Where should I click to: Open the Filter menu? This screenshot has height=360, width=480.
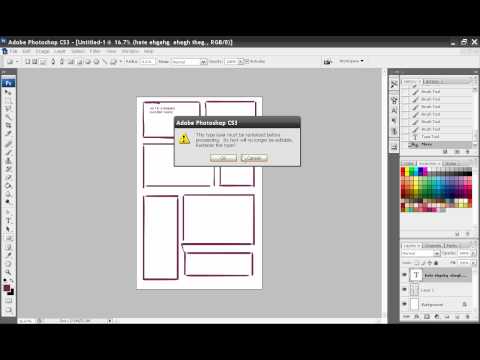coord(95,51)
